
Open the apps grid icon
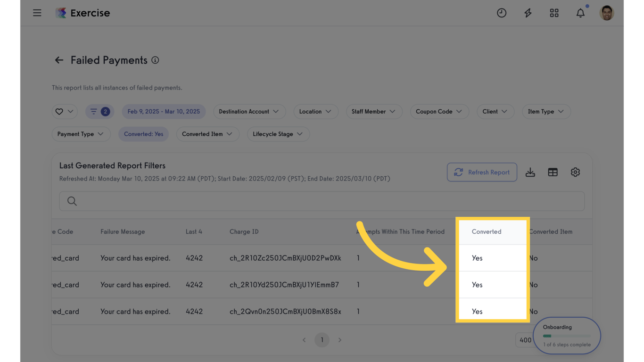554,13
